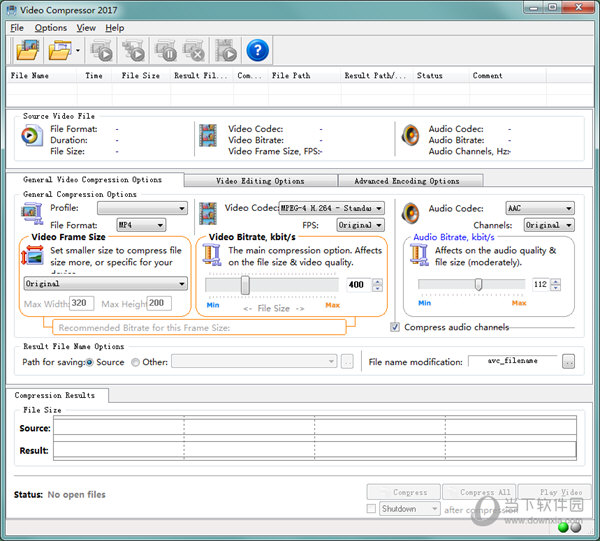Click the source file format media icon

[31, 135]
